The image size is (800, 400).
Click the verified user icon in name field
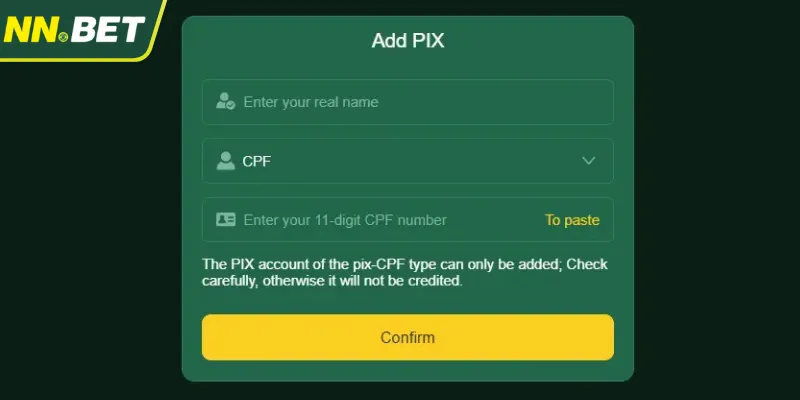tap(225, 101)
